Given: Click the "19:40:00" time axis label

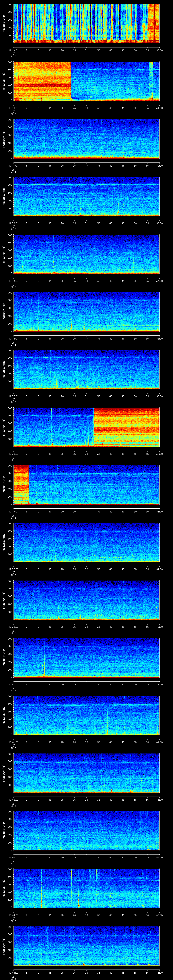Looking at the screenshot, I should pos(13,684).
